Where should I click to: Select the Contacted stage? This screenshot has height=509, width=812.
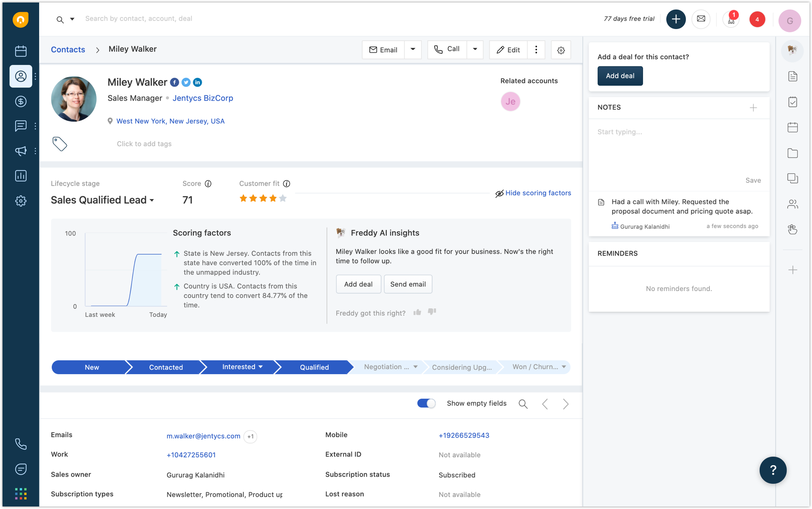[166, 367]
